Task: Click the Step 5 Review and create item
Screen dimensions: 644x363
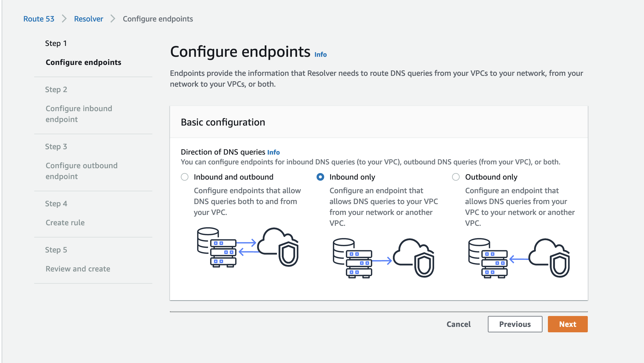Action: 78,269
